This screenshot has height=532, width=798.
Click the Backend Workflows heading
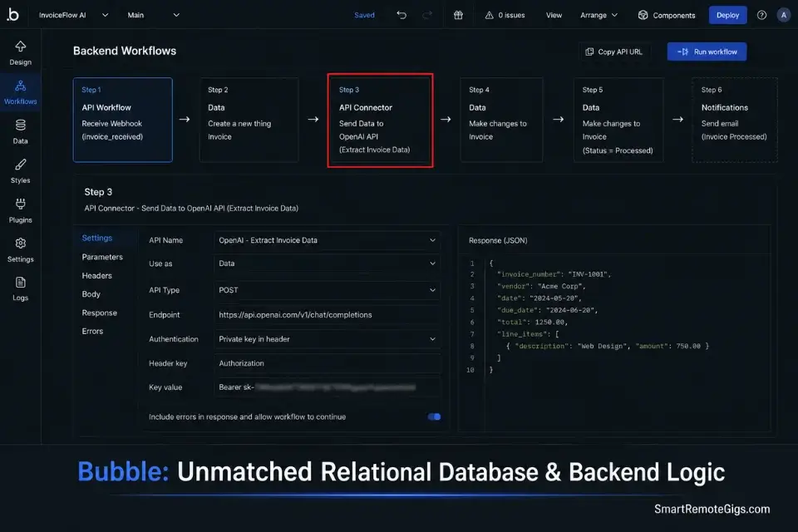point(125,51)
